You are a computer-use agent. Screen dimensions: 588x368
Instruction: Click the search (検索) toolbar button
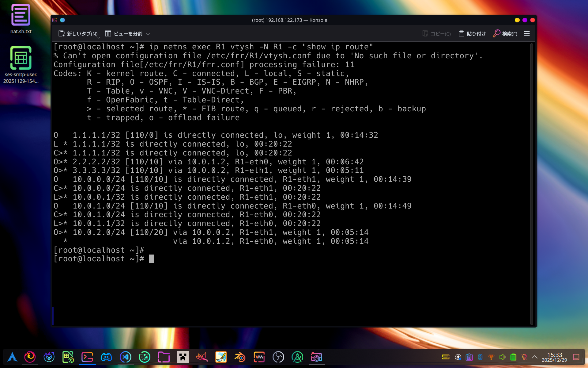pyautogui.click(x=505, y=34)
